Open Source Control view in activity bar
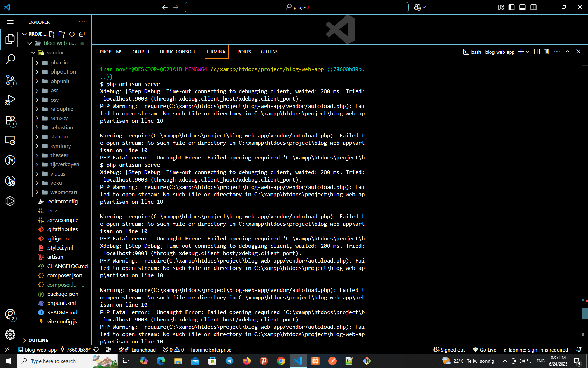 10,80
